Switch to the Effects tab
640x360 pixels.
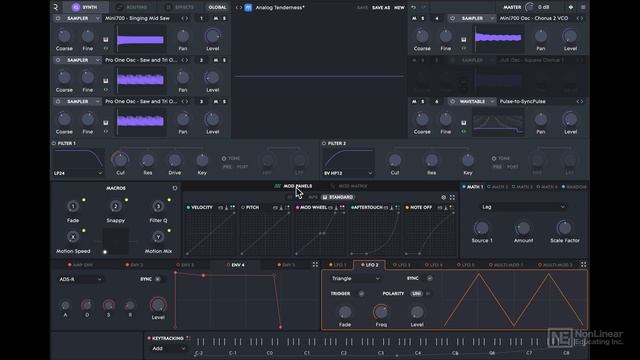180,7
